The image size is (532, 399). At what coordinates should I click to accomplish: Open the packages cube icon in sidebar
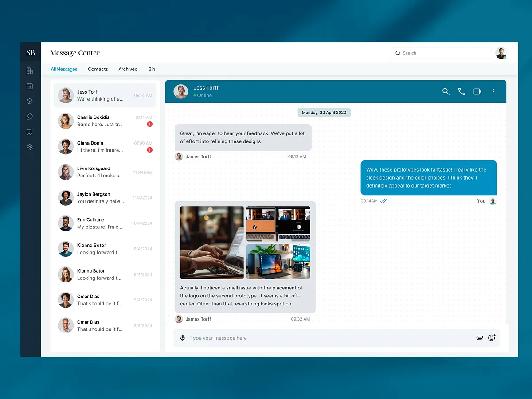point(29,101)
